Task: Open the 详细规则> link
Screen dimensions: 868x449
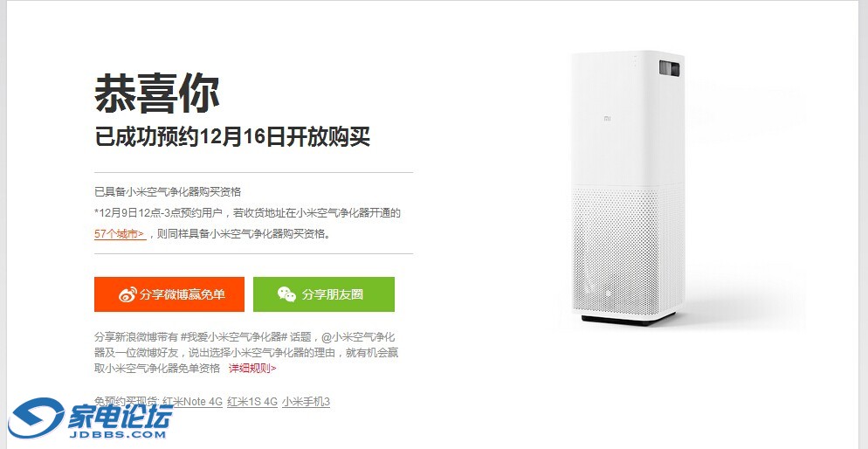Action: [x=252, y=368]
